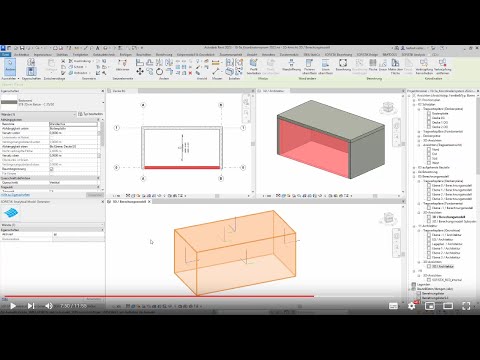The height and width of the screenshot is (360, 480).
Task: Click Typ bearbeiten button
Action: (x=90, y=114)
